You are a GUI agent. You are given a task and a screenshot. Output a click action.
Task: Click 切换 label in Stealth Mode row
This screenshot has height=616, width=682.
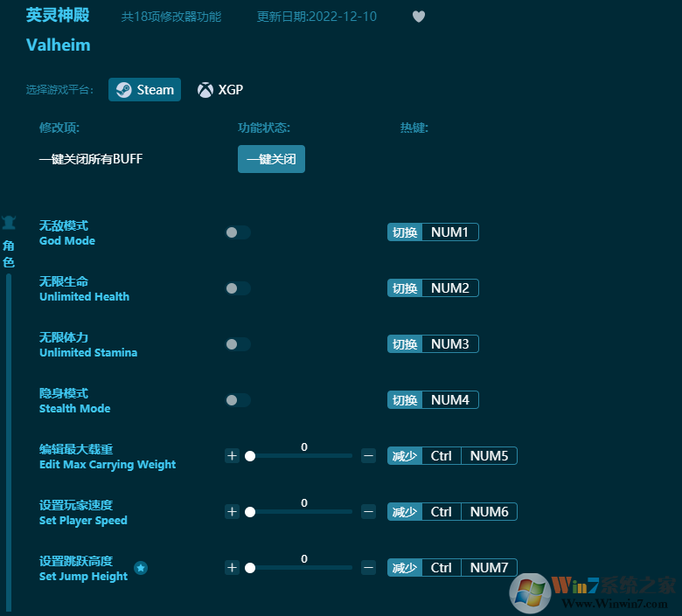[x=405, y=400]
